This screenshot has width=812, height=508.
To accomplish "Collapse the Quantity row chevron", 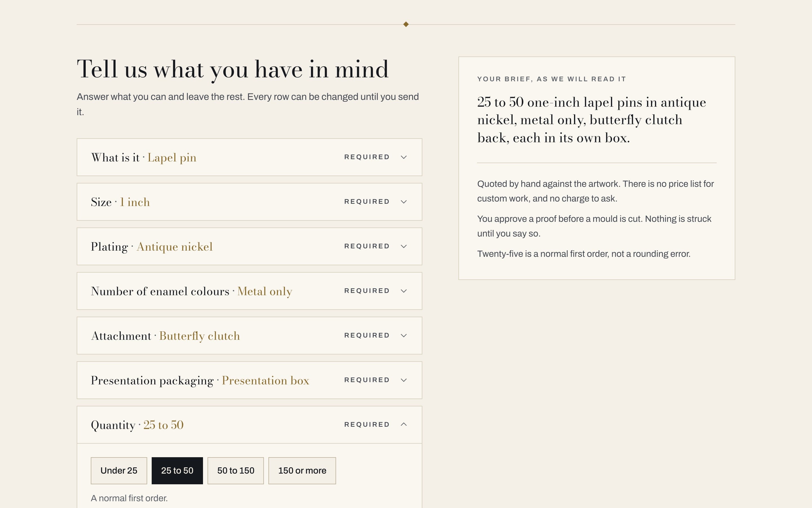I will [x=404, y=425].
